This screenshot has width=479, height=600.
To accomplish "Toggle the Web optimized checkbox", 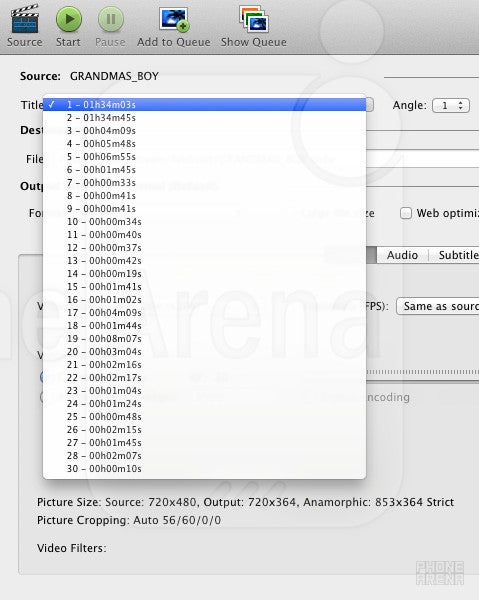I will [x=406, y=213].
